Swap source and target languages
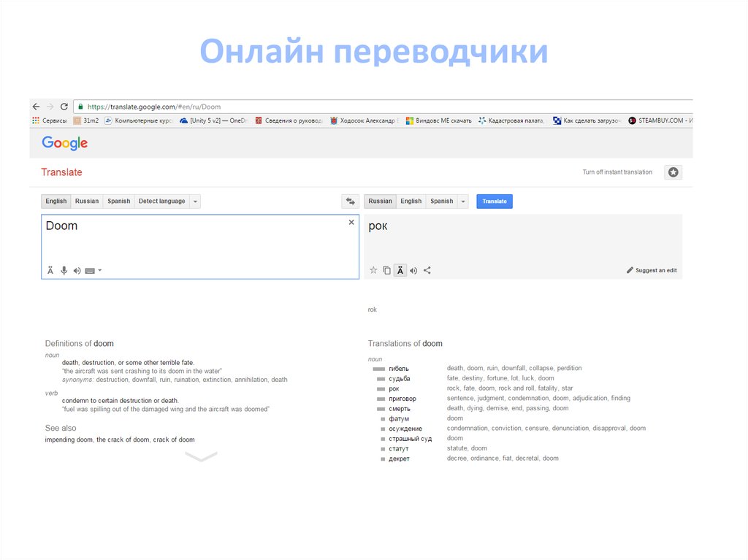 click(350, 202)
